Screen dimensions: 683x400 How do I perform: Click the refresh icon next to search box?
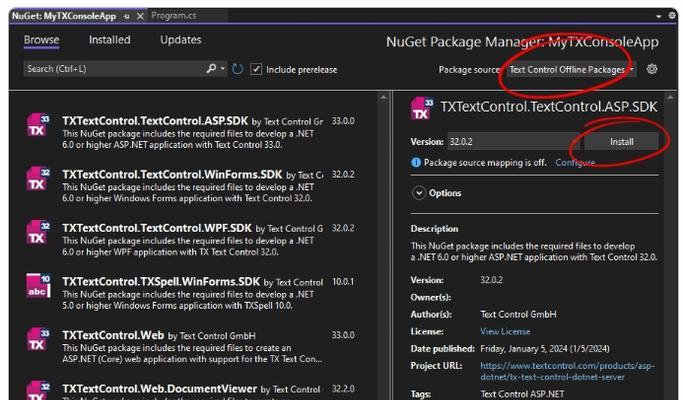point(237,69)
